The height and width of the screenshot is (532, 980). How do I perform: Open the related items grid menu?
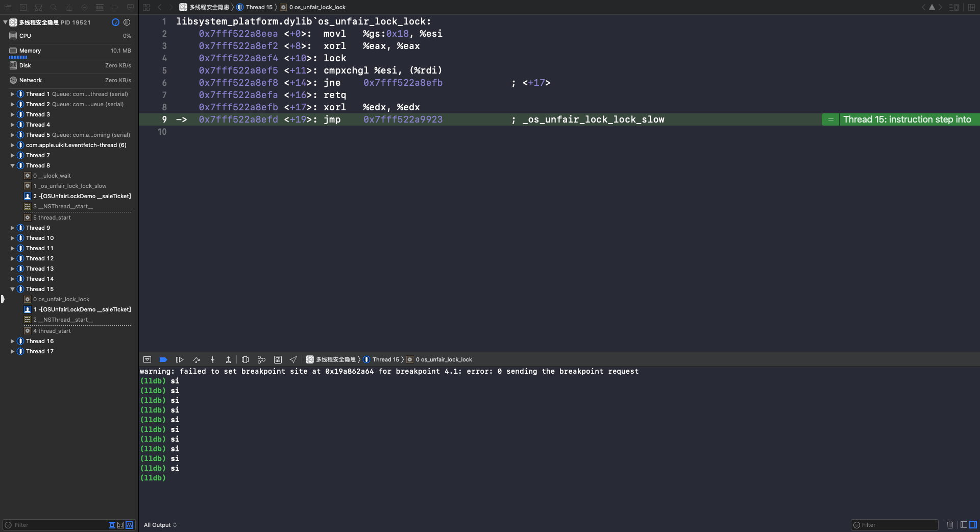[x=146, y=7]
